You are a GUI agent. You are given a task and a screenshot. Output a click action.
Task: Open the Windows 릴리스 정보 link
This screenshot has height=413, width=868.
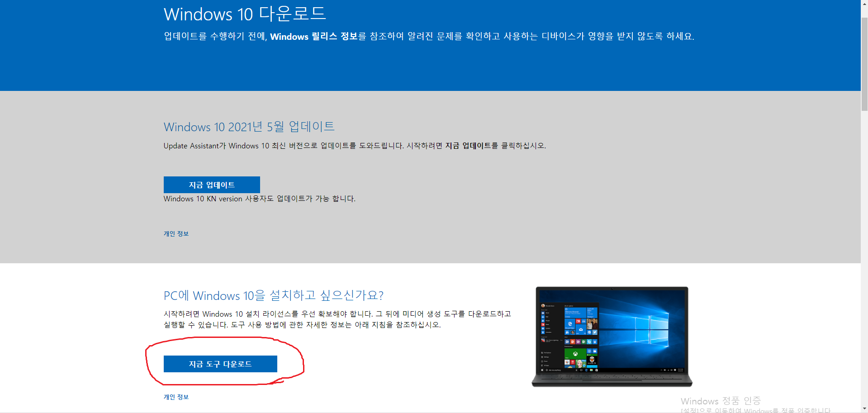pos(314,36)
